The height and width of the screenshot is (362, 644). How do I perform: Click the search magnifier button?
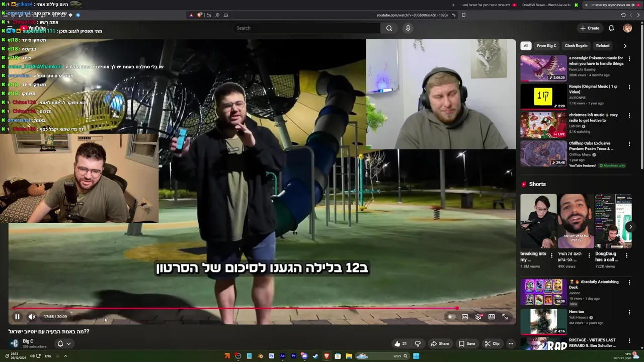(389, 28)
